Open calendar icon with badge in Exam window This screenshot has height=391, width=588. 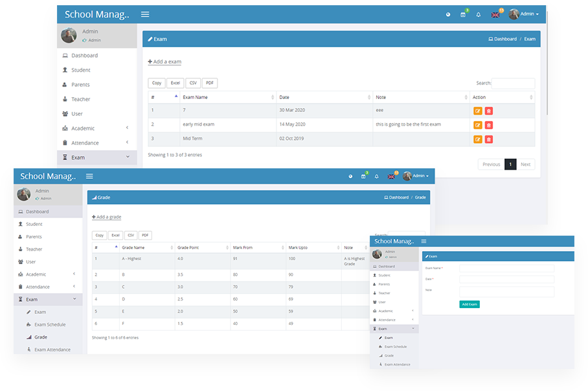click(463, 15)
